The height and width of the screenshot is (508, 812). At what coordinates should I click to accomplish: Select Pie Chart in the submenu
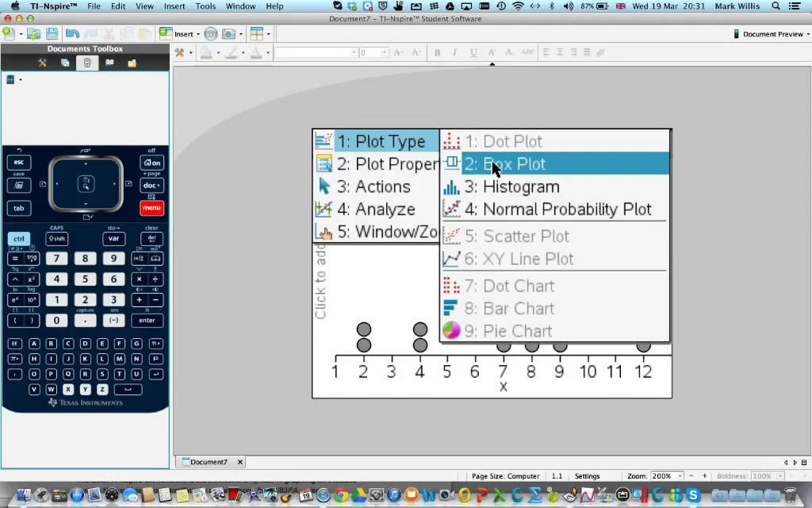[554, 331]
